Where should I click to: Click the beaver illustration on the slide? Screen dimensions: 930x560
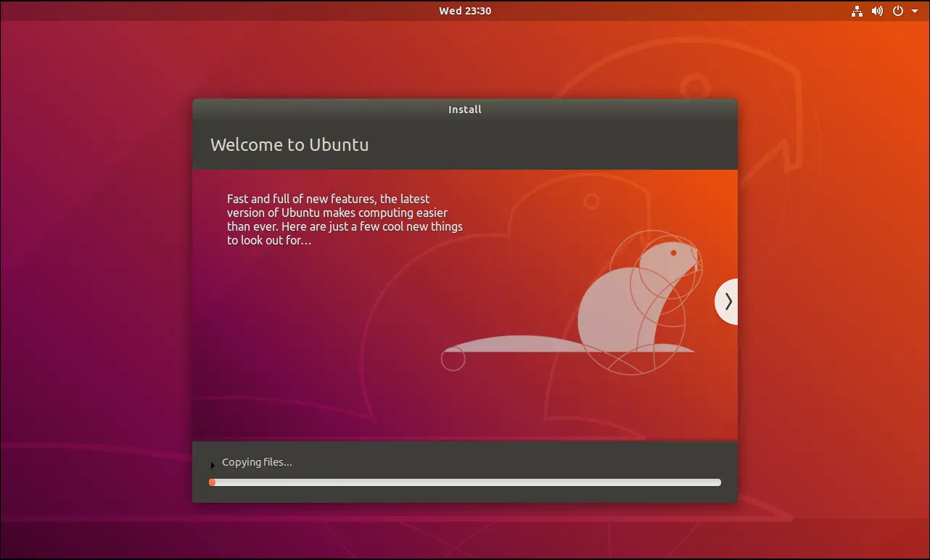click(573, 303)
